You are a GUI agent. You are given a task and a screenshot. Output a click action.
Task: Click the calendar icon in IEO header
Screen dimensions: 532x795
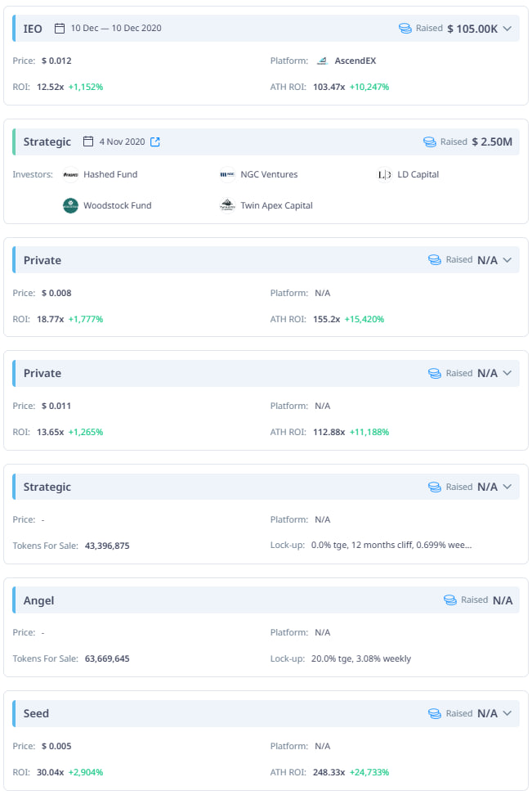[x=60, y=29]
